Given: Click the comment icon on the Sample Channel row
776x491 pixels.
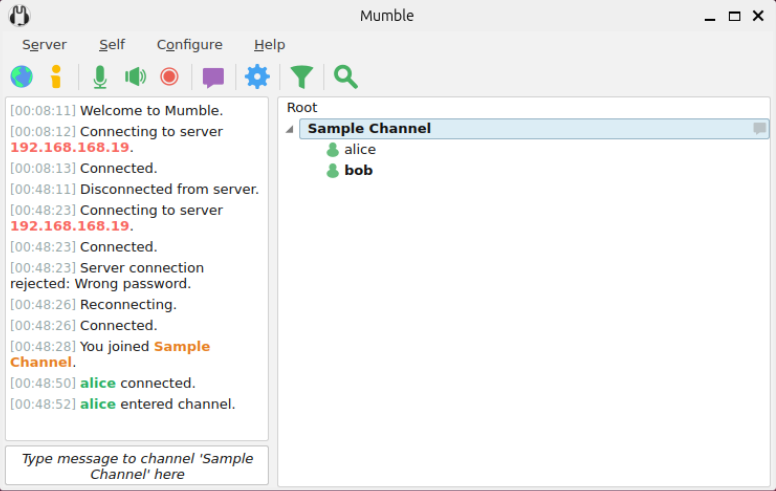Looking at the screenshot, I should tap(759, 129).
